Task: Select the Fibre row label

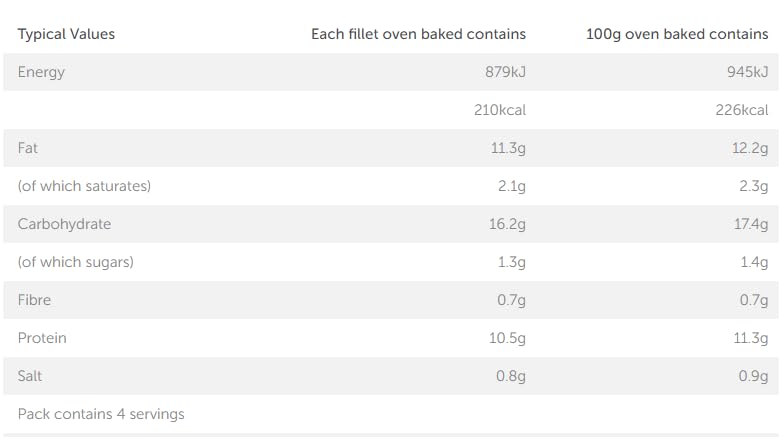Action: click(x=34, y=300)
